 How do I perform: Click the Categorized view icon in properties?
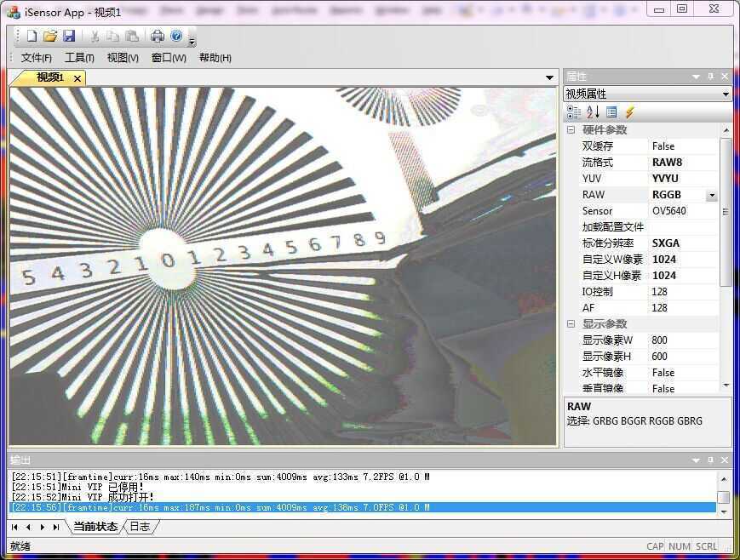pyautogui.click(x=573, y=111)
